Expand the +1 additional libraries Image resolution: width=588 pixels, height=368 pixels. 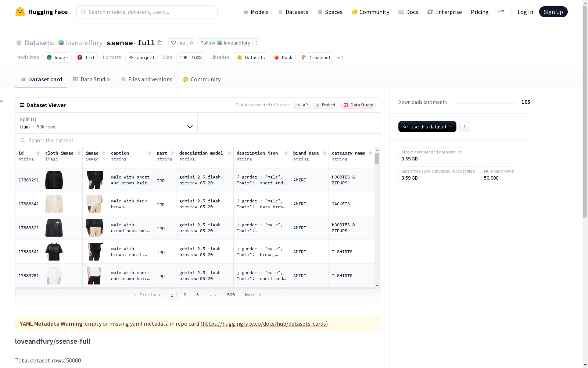(x=340, y=57)
